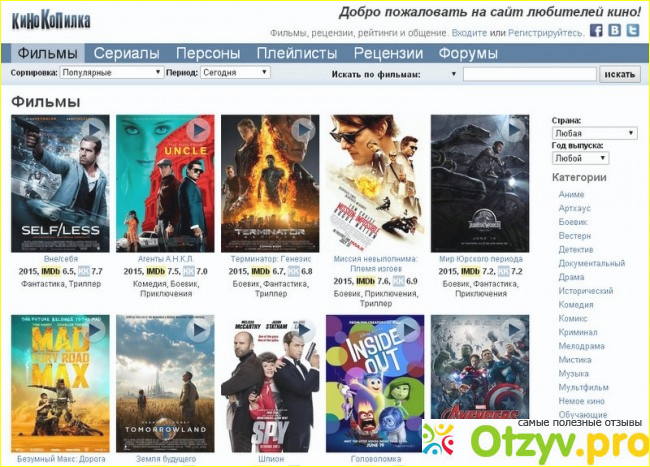Expand the Год выпуска dropdown
This screenshot has width=650, height=467.
580,158
